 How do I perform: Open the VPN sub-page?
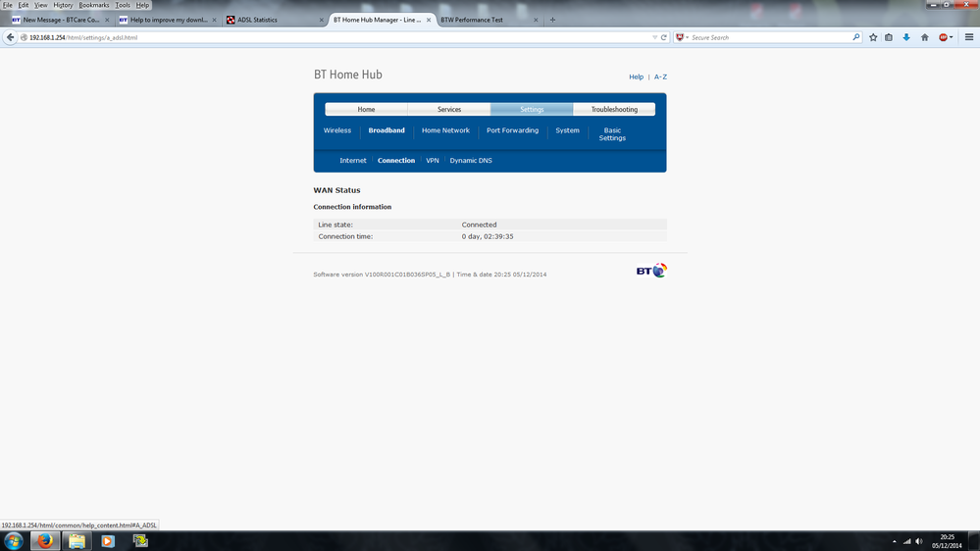[433, 161]
